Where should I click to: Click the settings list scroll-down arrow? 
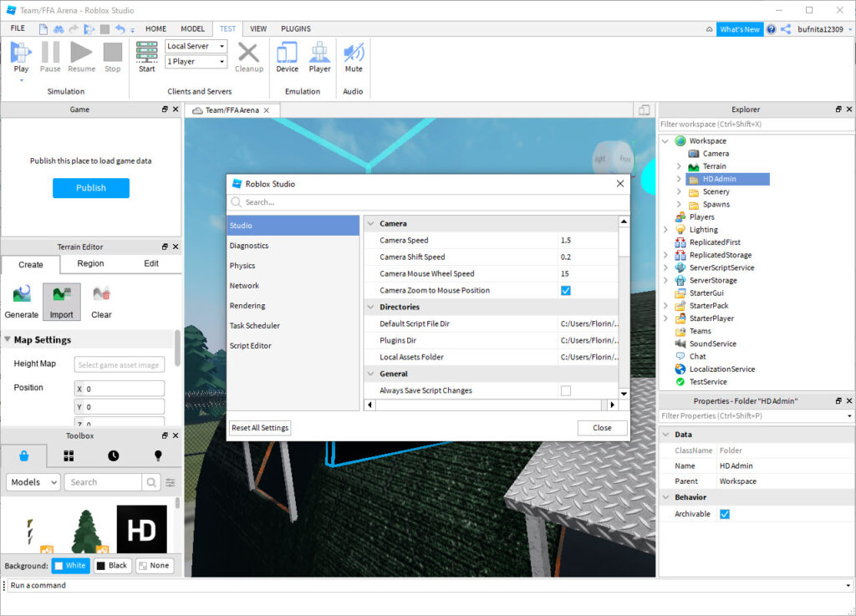624,394
